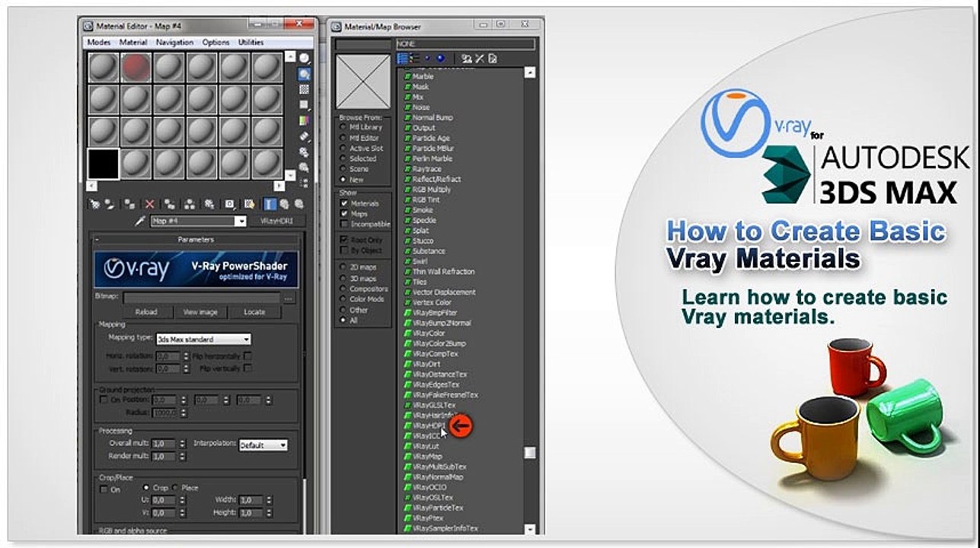Screen dimensions: 980x548
Task: Click Assign Material to Selection icon
Action: [x=129, y=204]
